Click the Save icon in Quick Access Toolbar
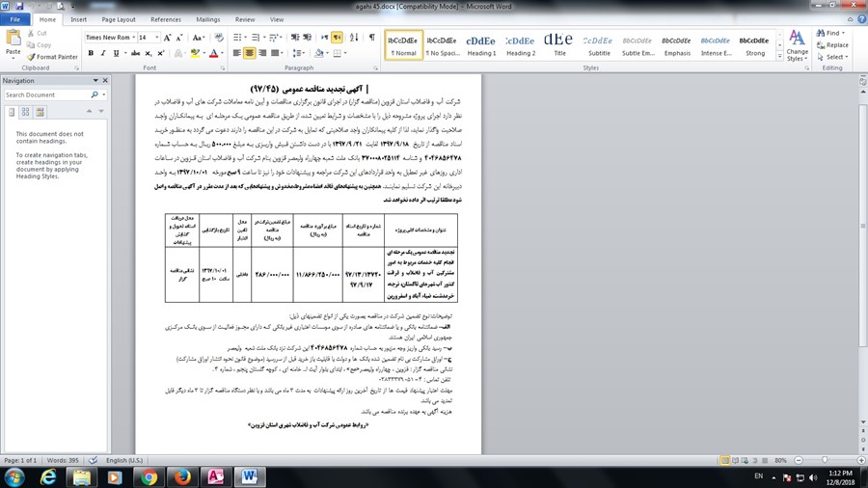This screenshot has height=488, width=868. (18, 6)
